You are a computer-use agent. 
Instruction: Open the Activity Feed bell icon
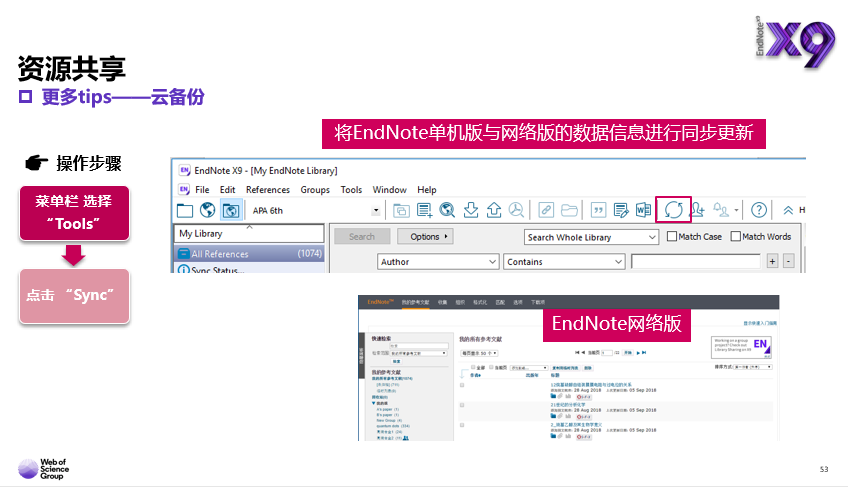[x=721, y=210]
